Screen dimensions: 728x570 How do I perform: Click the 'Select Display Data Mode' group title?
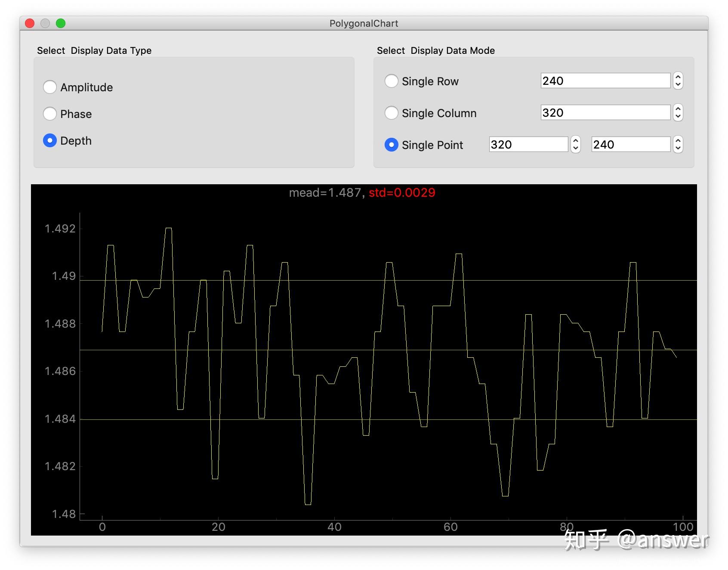tap(436, 50)
